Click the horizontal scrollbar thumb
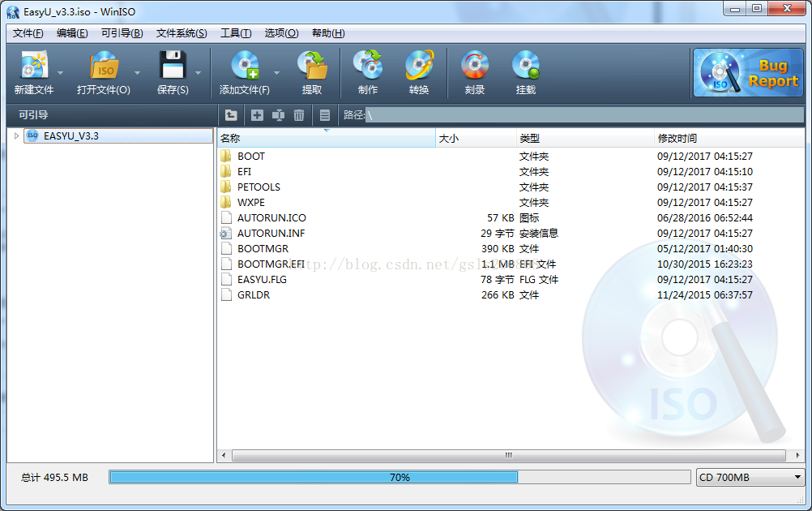 click(509, 456)
